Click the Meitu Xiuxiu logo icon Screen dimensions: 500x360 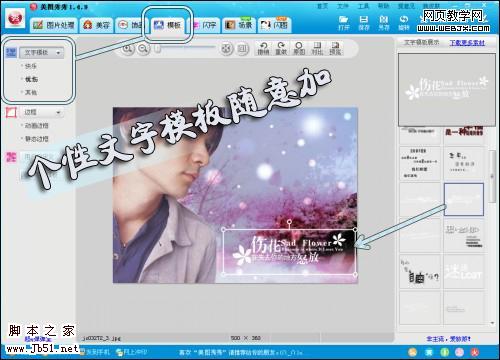(15, 18)
